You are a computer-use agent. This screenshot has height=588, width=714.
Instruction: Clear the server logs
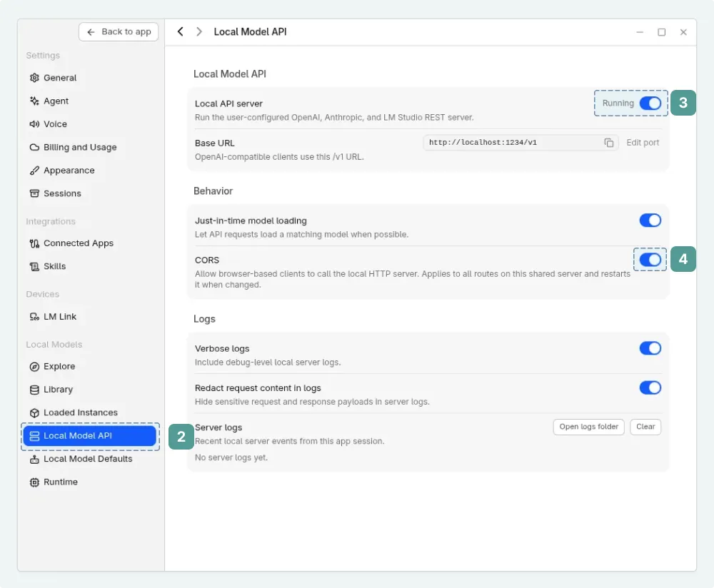click(645, 427)
